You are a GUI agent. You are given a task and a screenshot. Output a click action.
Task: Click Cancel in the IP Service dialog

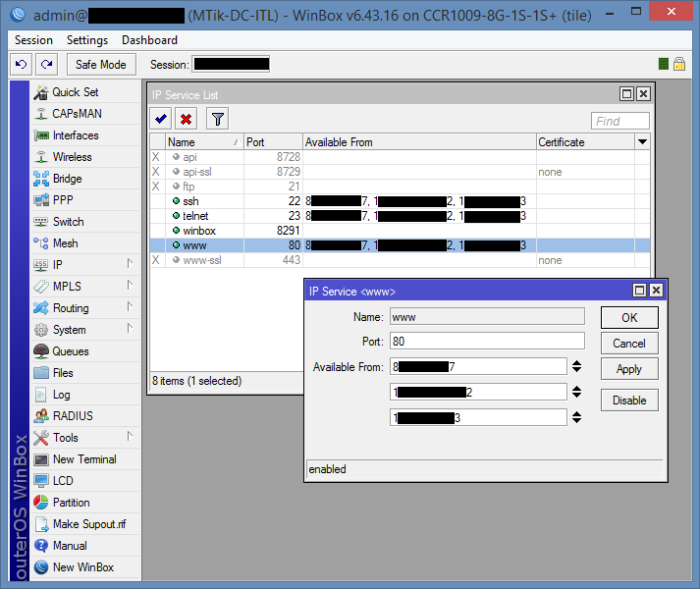tap(629, 344)
